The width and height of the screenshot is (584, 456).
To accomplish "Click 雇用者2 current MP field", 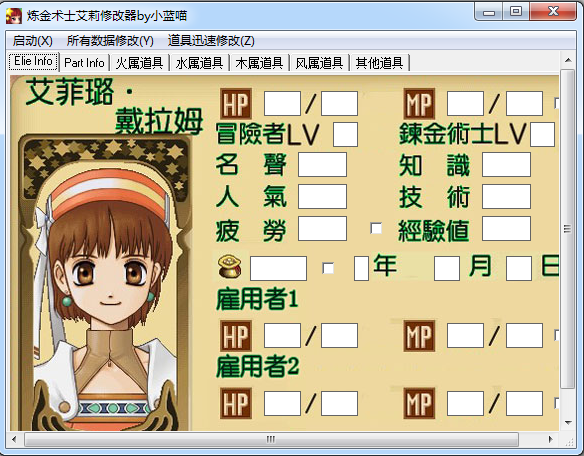I will (x=465, y=403).
